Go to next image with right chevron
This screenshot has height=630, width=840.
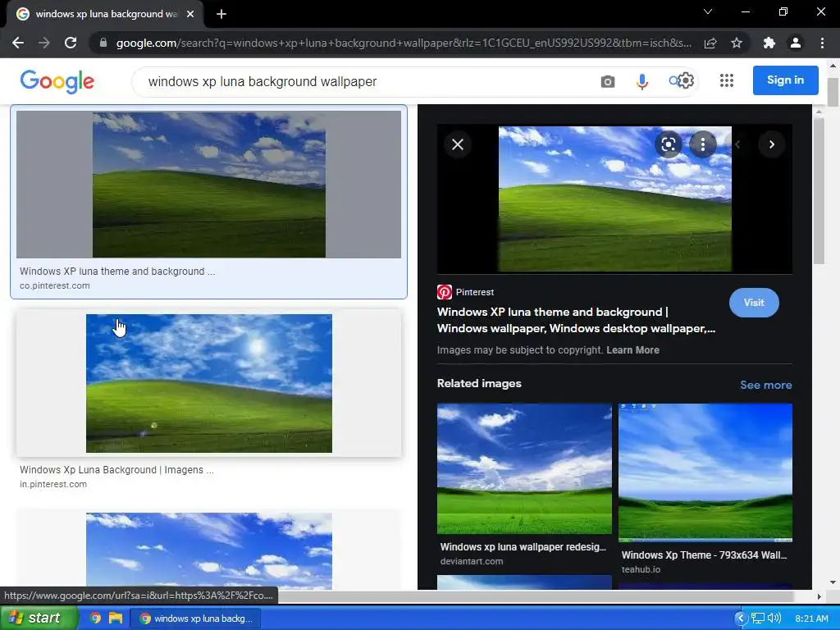pos(771,144)
